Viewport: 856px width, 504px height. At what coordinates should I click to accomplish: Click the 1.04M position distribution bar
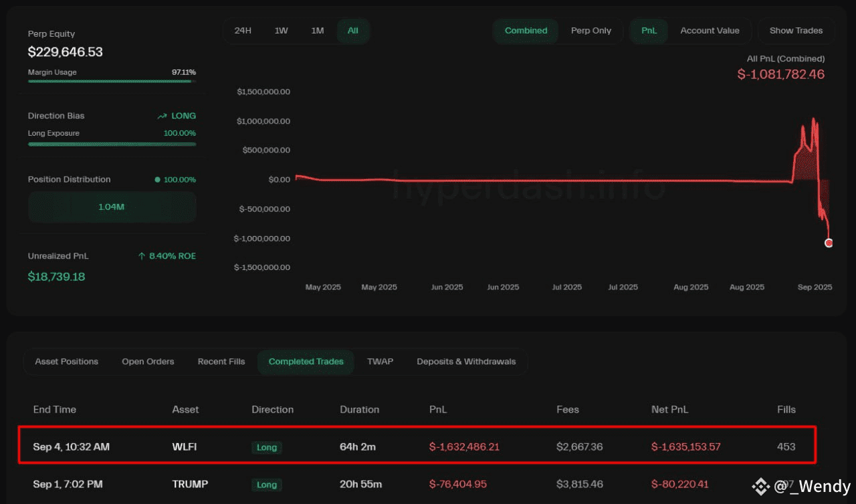click(112, 207)
